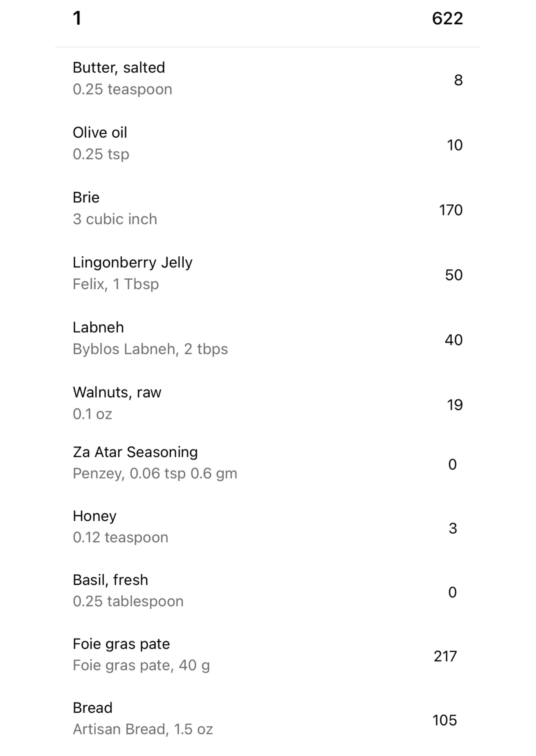The image size is (536, 756).
Task: Click the serving number 1 header
Action: click(x=77, y=18)
